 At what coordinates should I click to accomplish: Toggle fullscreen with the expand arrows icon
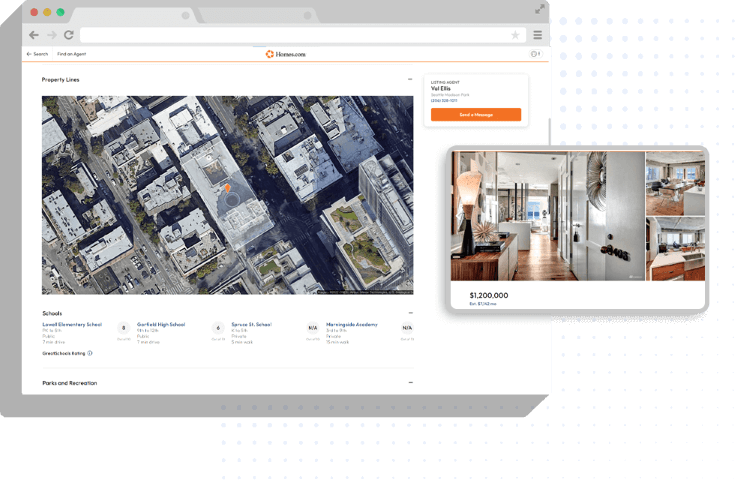tap(540, 9)
